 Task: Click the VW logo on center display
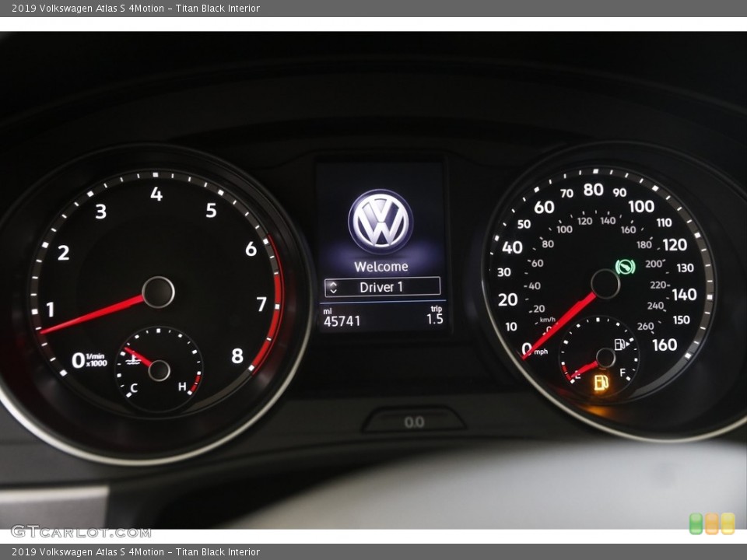[381, 222]
